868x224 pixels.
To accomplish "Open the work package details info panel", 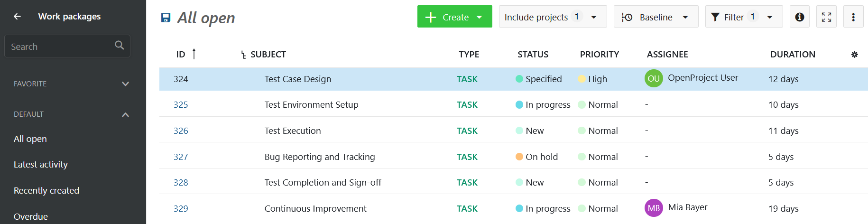I will click(799, 17).
